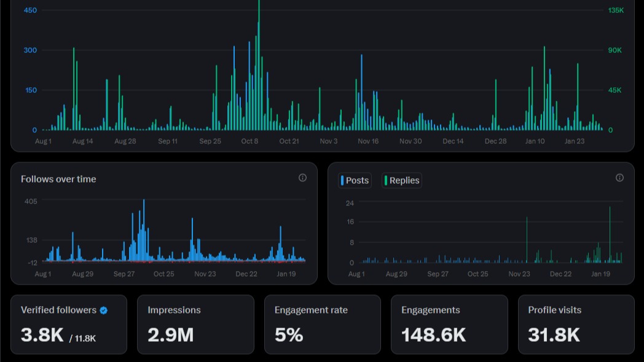Click the 3.8K verified followers value

pyautogui.click(x=42, y=335)
